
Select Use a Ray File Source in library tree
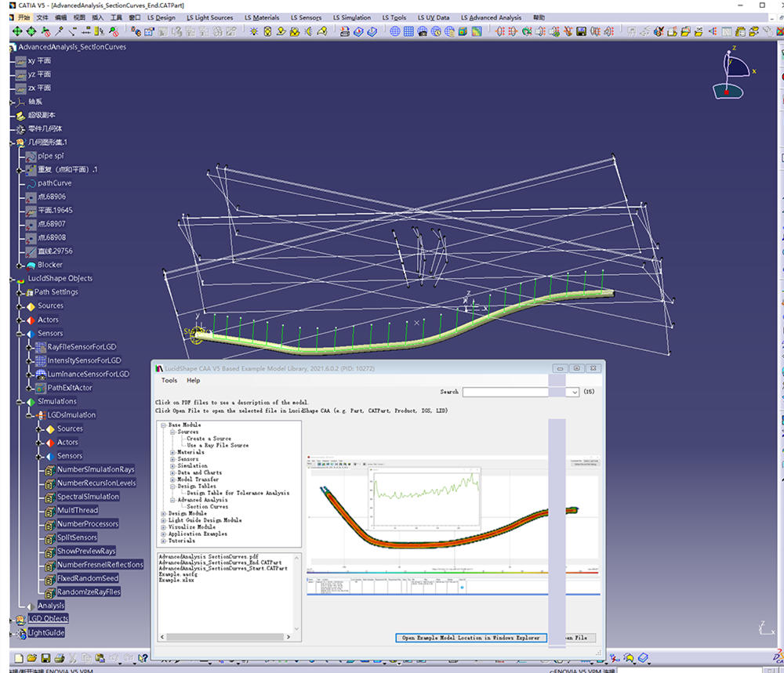point(217,445)
